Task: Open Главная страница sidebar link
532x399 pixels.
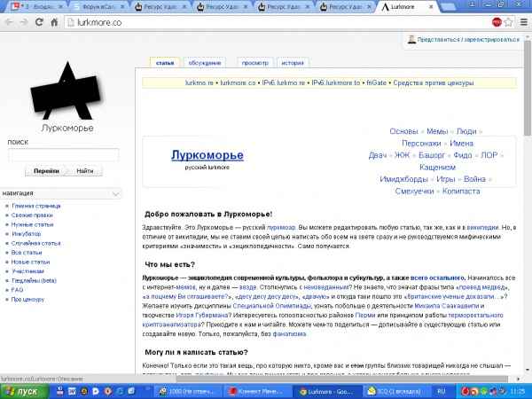Action: pyautogui.click(x=36, y=206)
